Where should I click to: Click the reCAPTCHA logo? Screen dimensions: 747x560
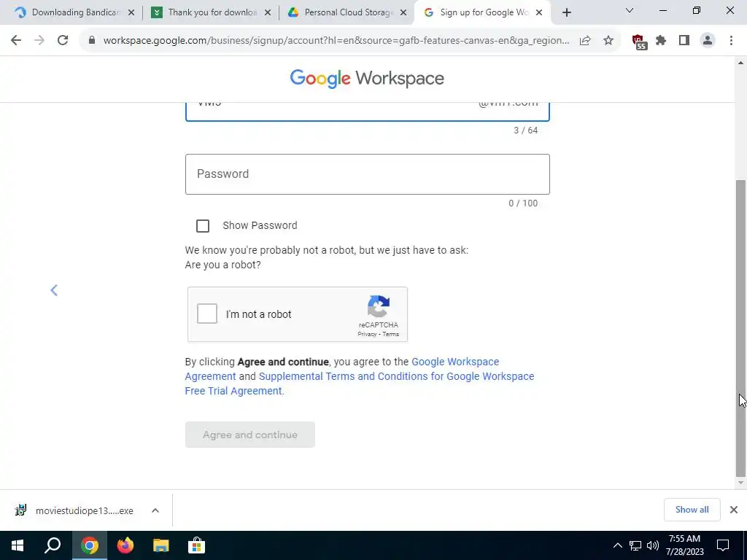379,306
